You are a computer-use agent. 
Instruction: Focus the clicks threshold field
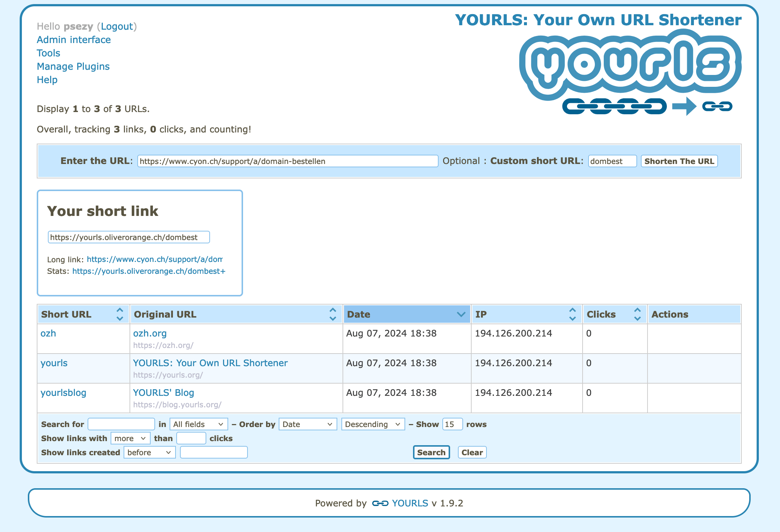pos(191,438)
